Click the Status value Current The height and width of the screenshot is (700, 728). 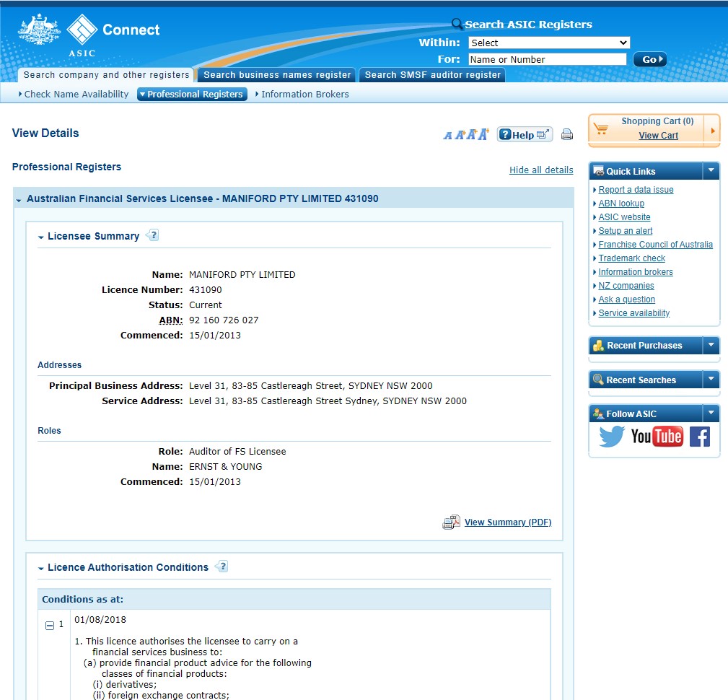coord(205,305)
